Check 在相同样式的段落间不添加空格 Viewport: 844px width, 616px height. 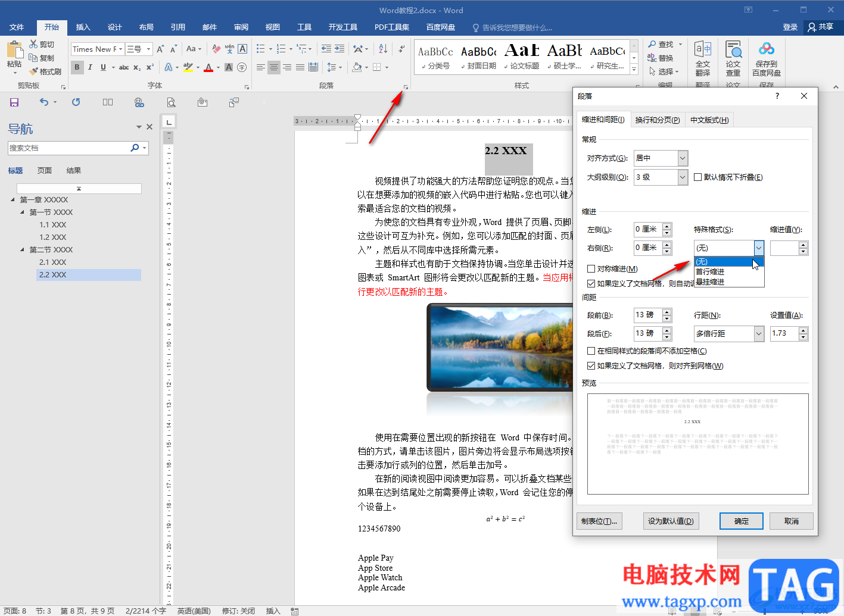coord(591,351)
